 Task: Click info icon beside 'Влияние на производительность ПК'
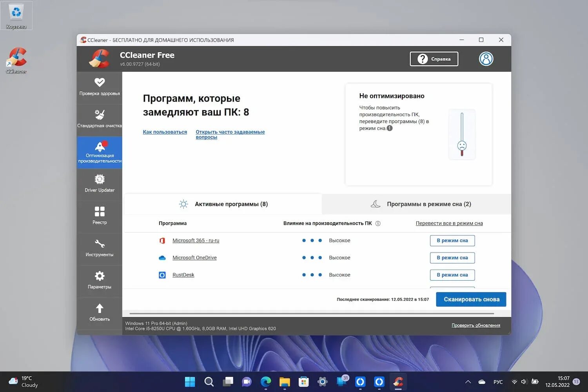click(x=378, y=223)
